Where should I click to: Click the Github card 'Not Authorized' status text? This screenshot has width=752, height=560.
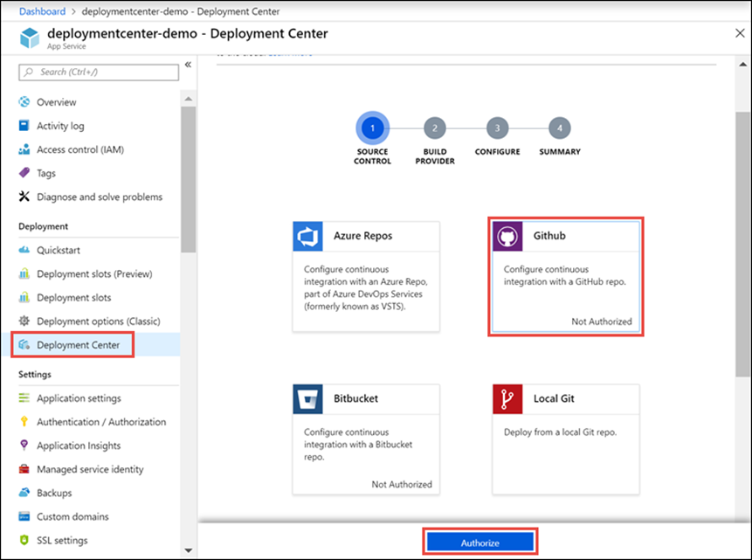click(x=602, y=321)
